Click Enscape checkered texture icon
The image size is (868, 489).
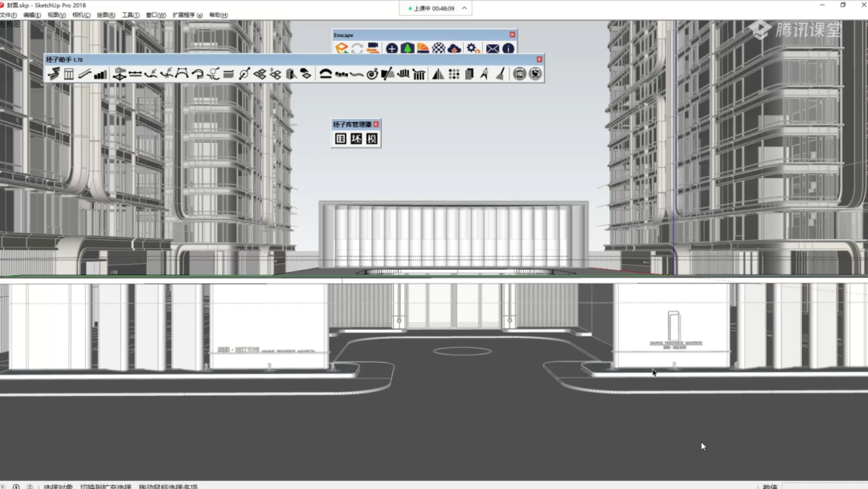pyautogui.click(x=439, y=48)
